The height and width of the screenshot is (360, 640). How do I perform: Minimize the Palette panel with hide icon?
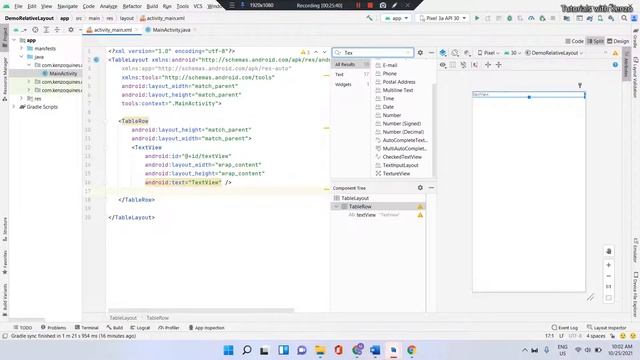(x=431, y=53)
